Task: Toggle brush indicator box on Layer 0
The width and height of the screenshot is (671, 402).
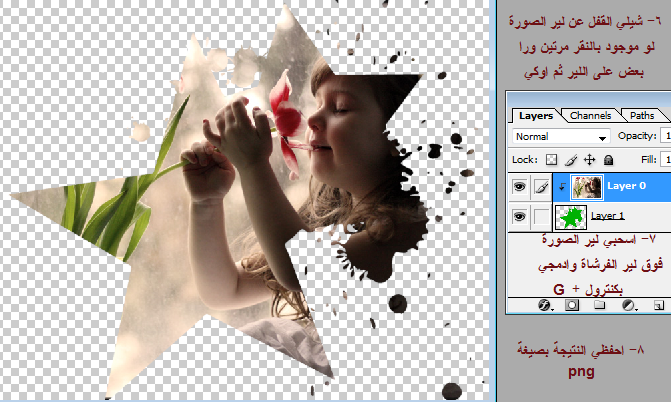Action: point(540,186)
